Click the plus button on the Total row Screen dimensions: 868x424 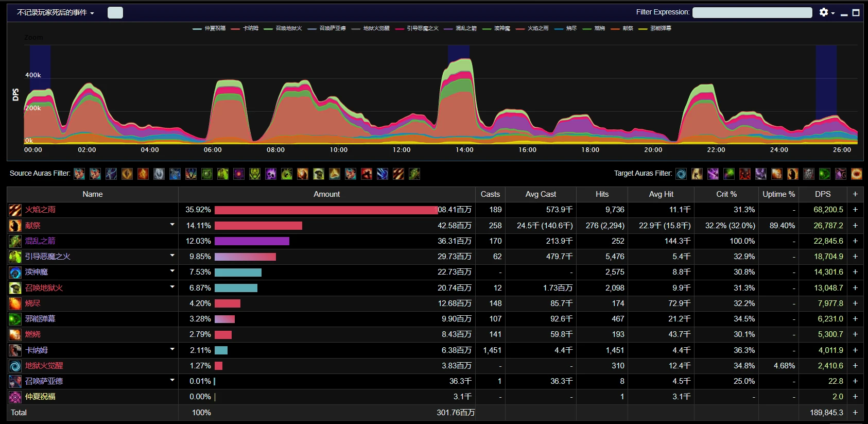pyautogui.click(x=855, y=413)
